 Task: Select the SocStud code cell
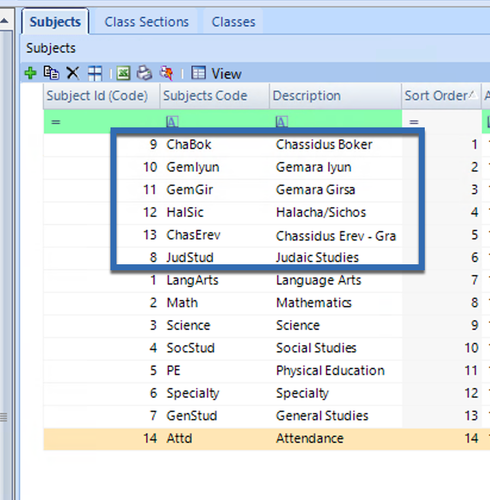[x=214, y=348]
